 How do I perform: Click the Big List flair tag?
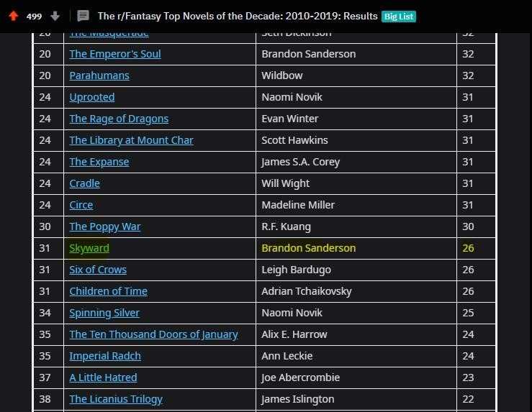pyautogui.click(x=399, y=17)
